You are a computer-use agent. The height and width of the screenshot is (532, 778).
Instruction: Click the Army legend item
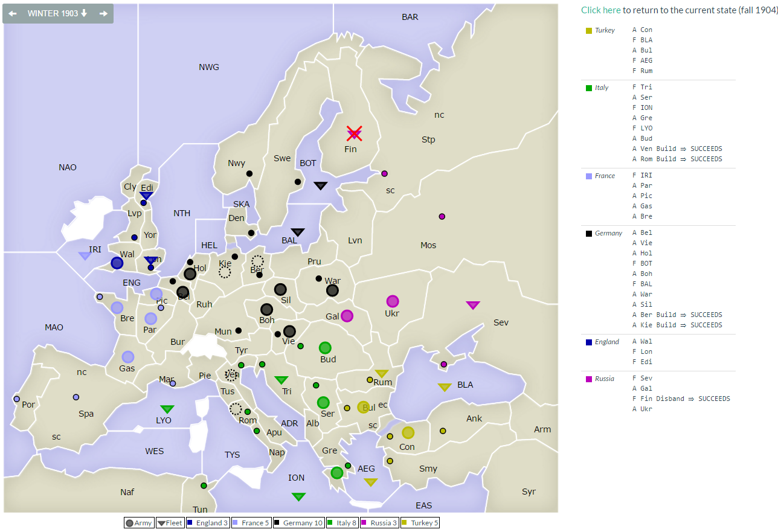(x=138, y=523)
